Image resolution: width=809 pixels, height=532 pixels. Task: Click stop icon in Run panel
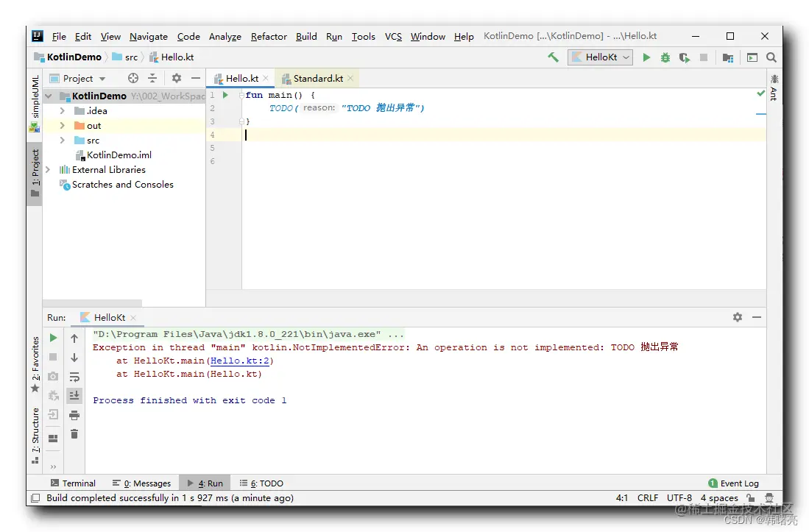pyautogui.click(x=52, y=357)
